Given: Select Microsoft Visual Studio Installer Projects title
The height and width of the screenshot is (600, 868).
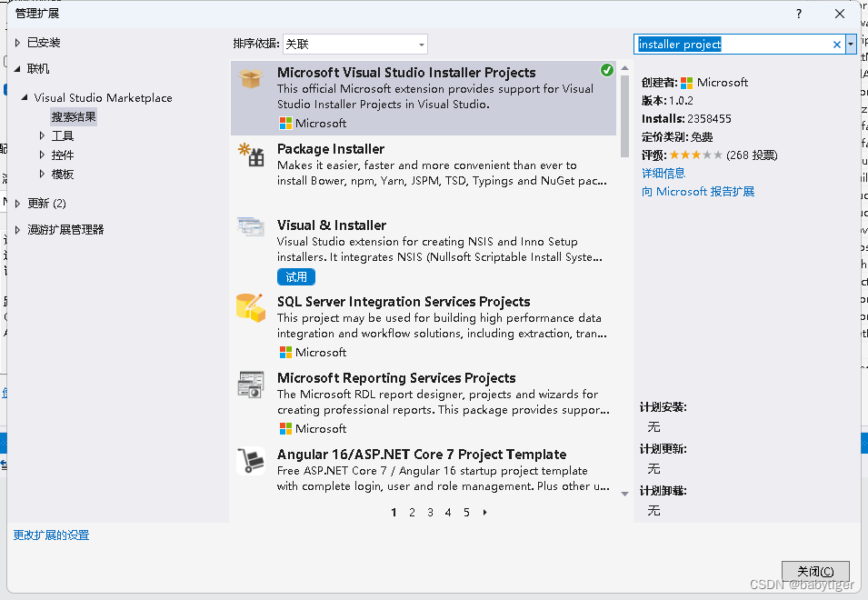Looking at the screenshot, I should (x=406, y=73).
